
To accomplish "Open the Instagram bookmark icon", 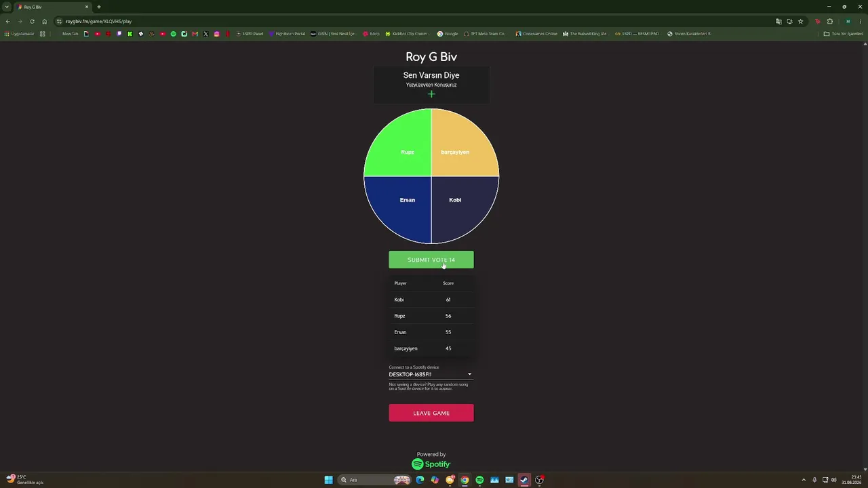I will point(217,34).
